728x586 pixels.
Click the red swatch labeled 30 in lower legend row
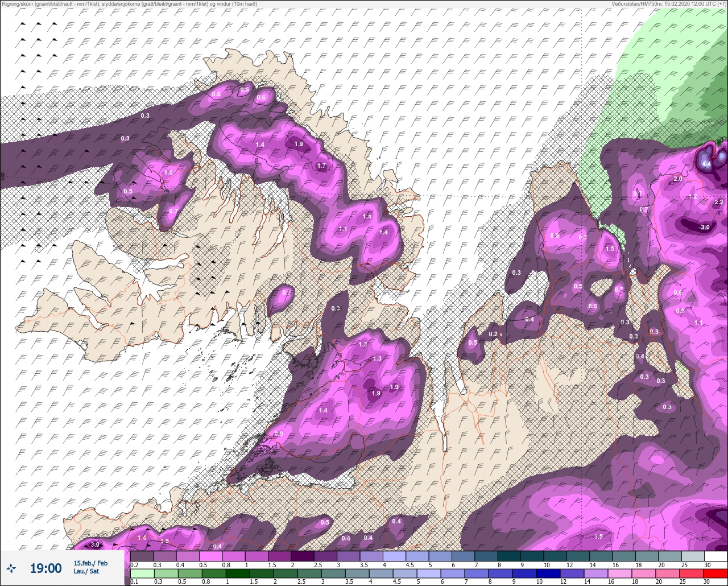tap(715, 573)
